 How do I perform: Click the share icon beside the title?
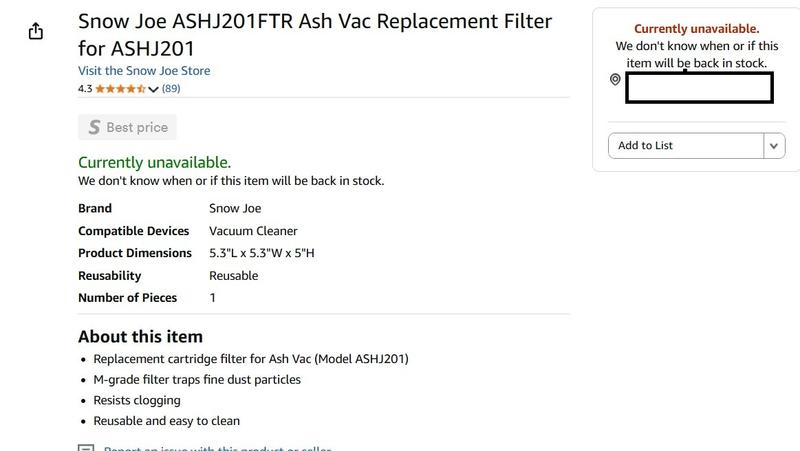pyautogui.click(x=36, y=31)
